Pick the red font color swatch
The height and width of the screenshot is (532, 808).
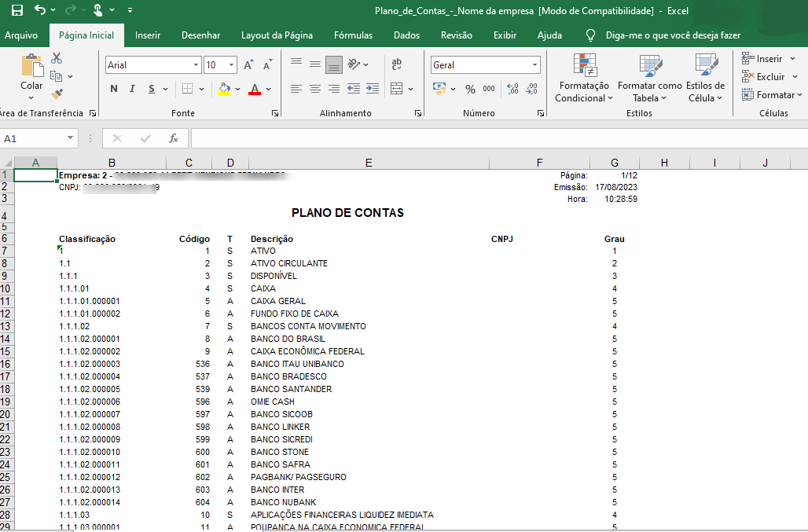(x=254, y=94)
